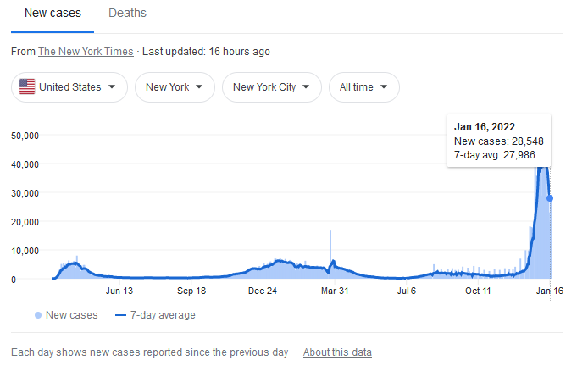The width and height of the screenshot is (588, 366).
Task: Click the About this data link
Action: pos(337,352)
